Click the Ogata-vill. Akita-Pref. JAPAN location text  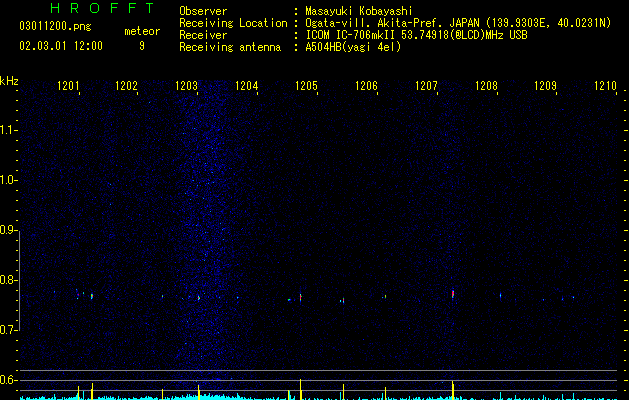click(458, 23)
